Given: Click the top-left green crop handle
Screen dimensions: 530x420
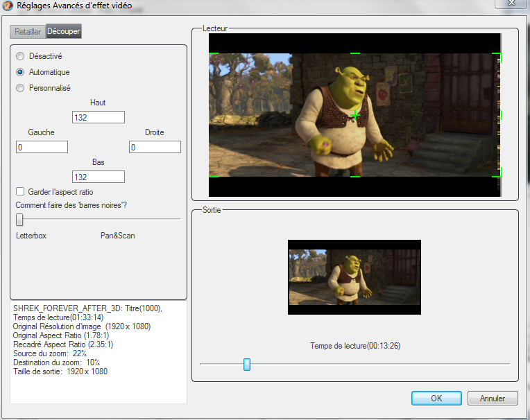Looking at the screenshot, I should click(x=213, y=54).
